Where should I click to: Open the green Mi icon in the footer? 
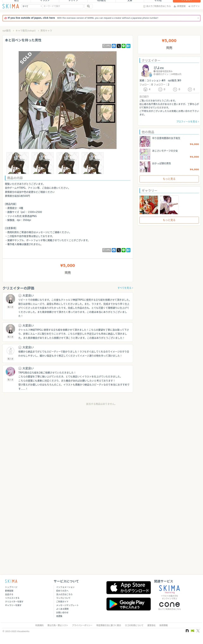pyautogui.click(x=193, y=631)
